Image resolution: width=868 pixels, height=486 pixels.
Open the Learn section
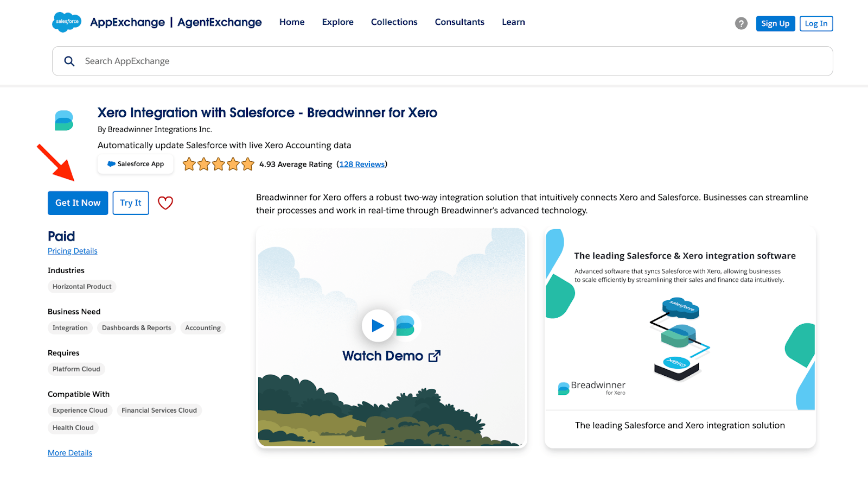[x=513, y=22]
